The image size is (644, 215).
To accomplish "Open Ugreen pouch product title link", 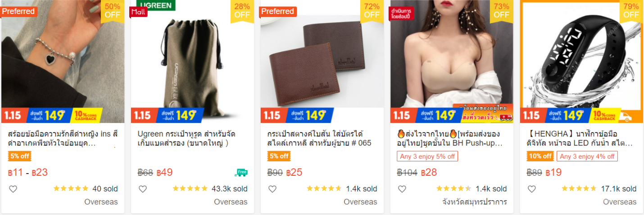I will coord(186,139).
